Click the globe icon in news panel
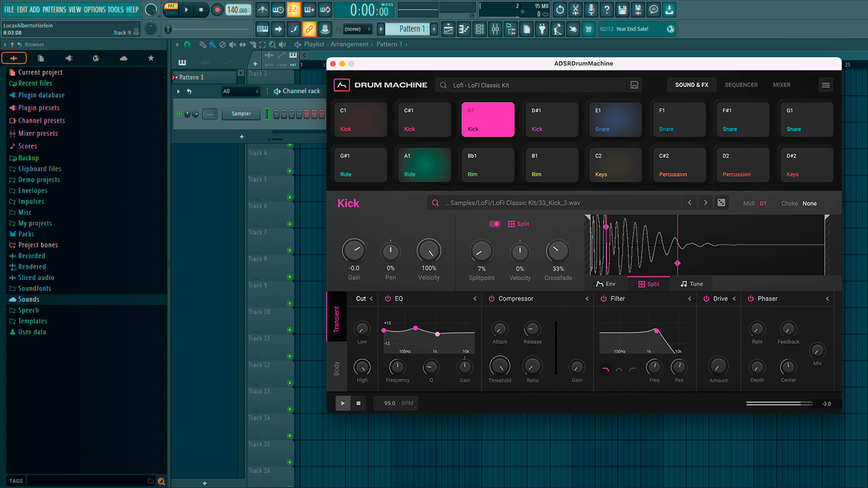 click(x=670, y=29)
